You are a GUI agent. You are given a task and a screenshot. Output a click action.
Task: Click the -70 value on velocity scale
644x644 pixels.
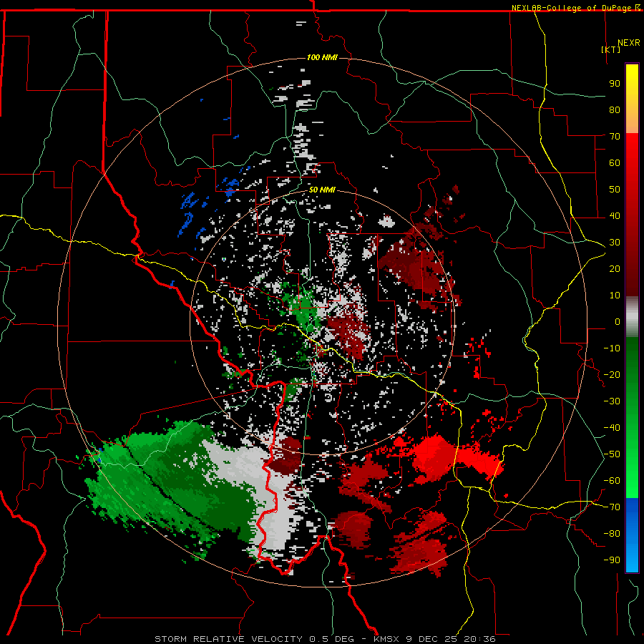(612, 507)
